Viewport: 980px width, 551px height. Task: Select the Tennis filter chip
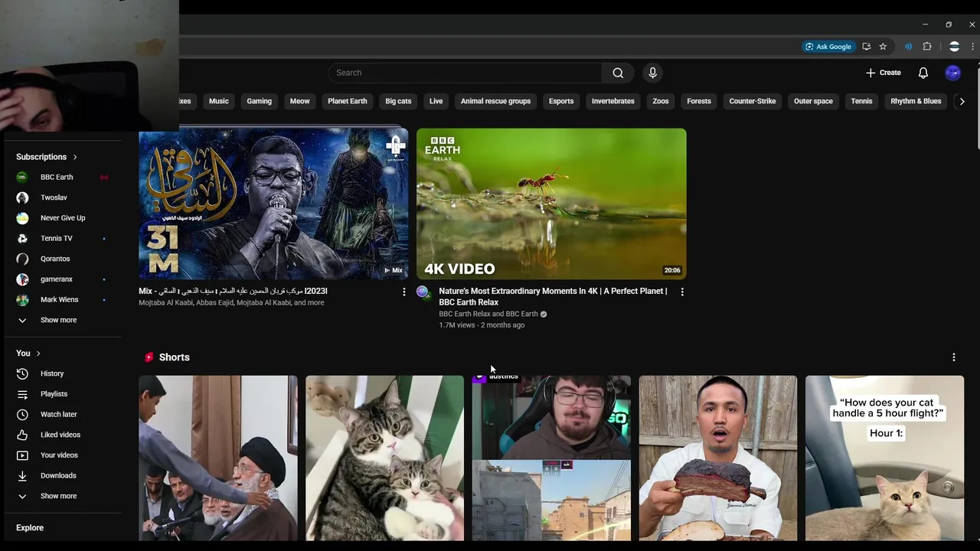tap(861, 101)
